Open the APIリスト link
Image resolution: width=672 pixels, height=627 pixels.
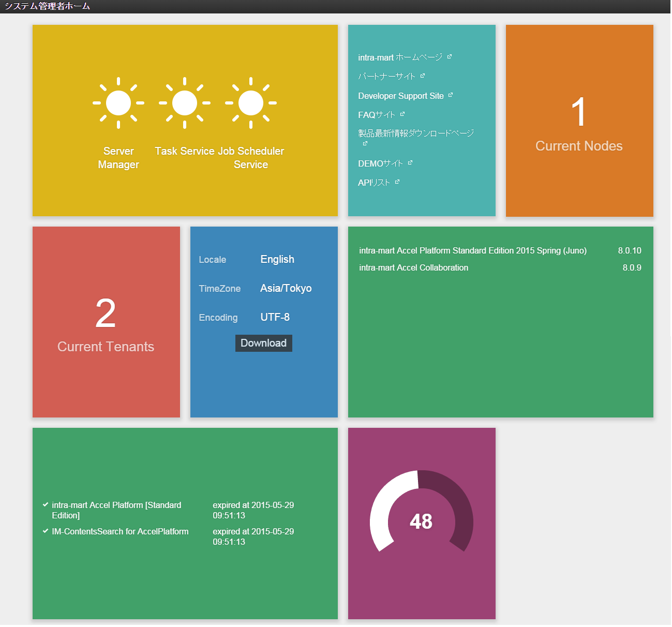[374, 183]
